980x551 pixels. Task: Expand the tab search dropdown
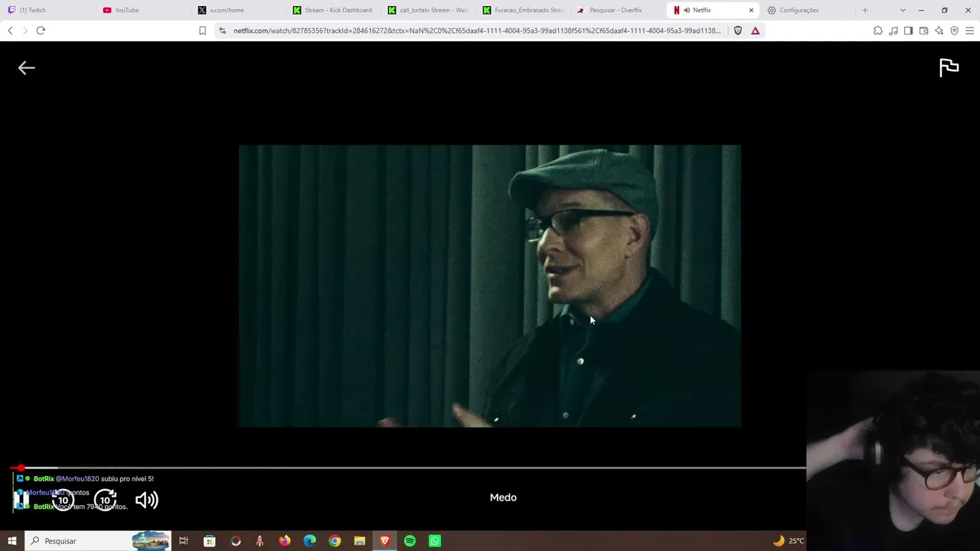tap(903, 10)
